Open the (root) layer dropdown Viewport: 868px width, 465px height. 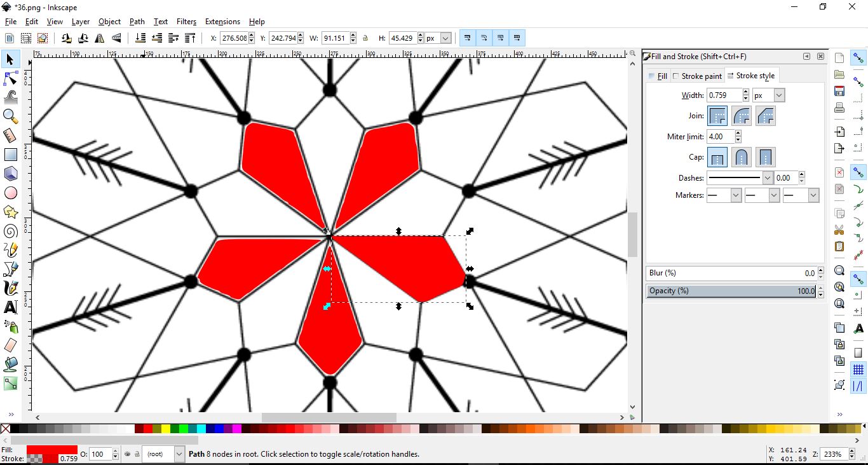163,454
